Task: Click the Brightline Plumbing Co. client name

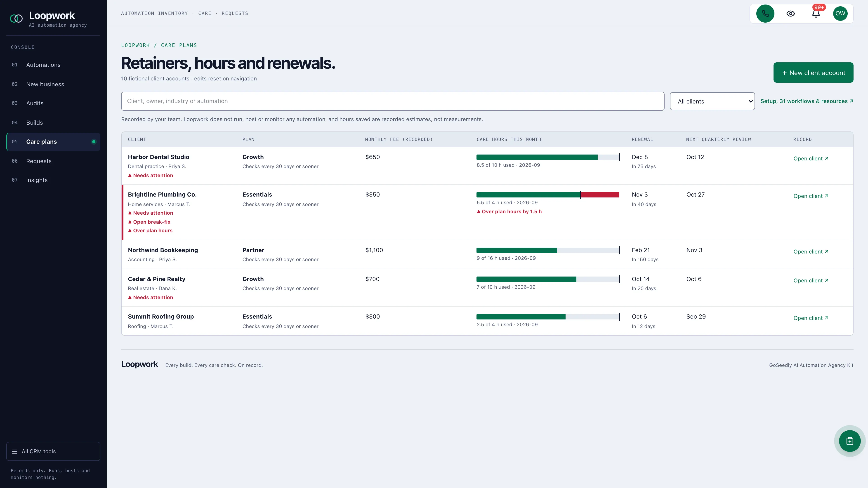Action: tap(162, 195)
